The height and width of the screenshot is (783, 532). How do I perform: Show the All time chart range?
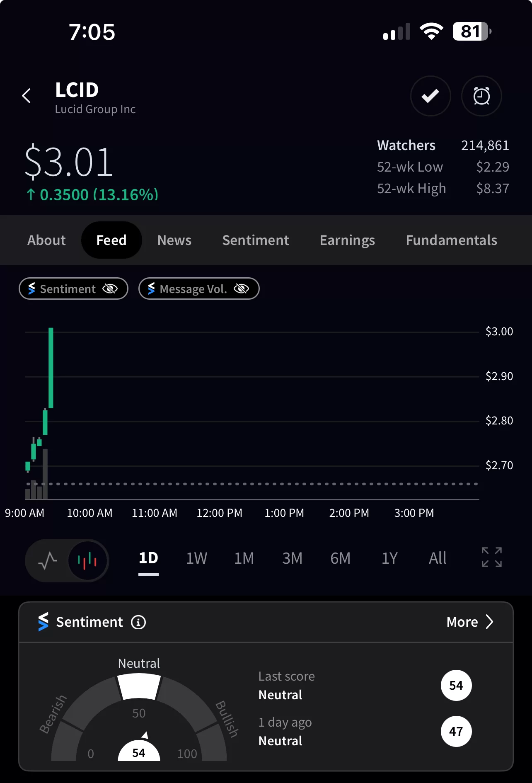(438, 558)
